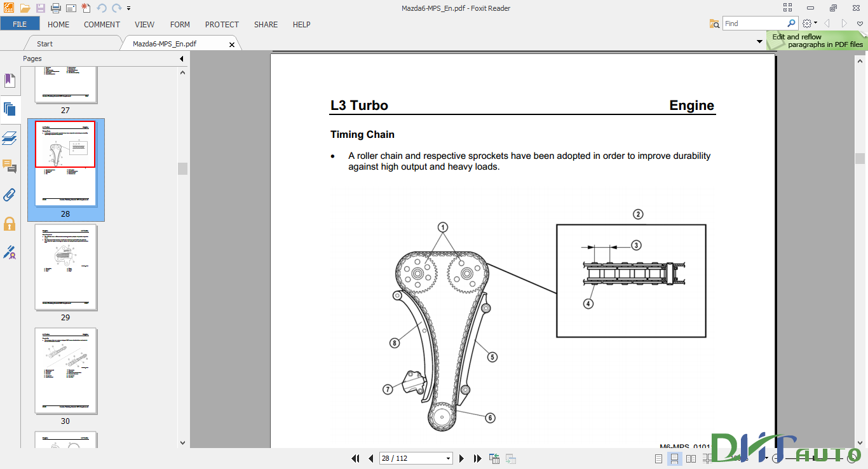Go to the previous page

[371, 458]
